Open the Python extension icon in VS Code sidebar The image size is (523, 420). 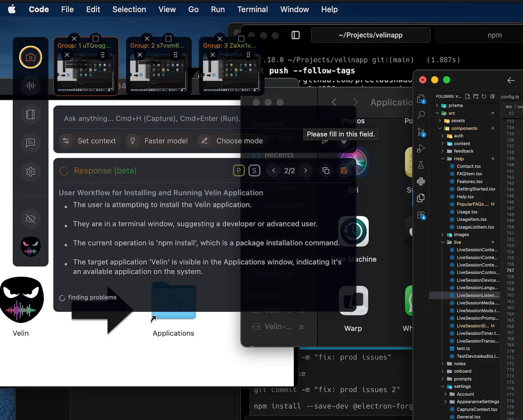[x=421, y=181]
